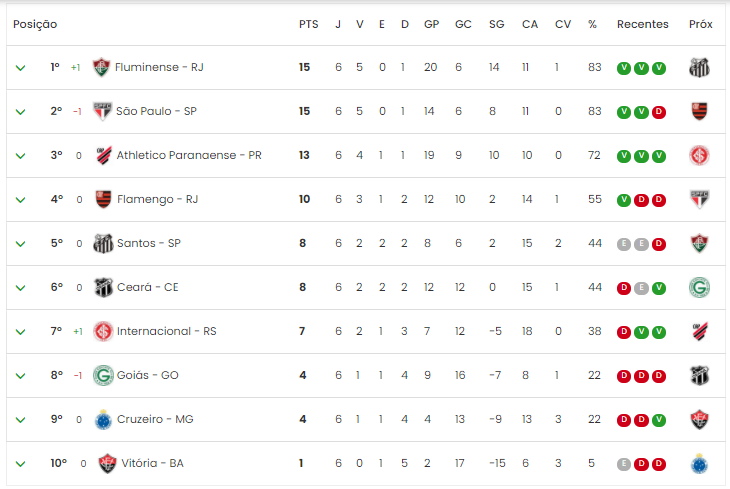Click Santos next-opponent crest in Fluminense row
730x489 pixels.
point(699,68)
